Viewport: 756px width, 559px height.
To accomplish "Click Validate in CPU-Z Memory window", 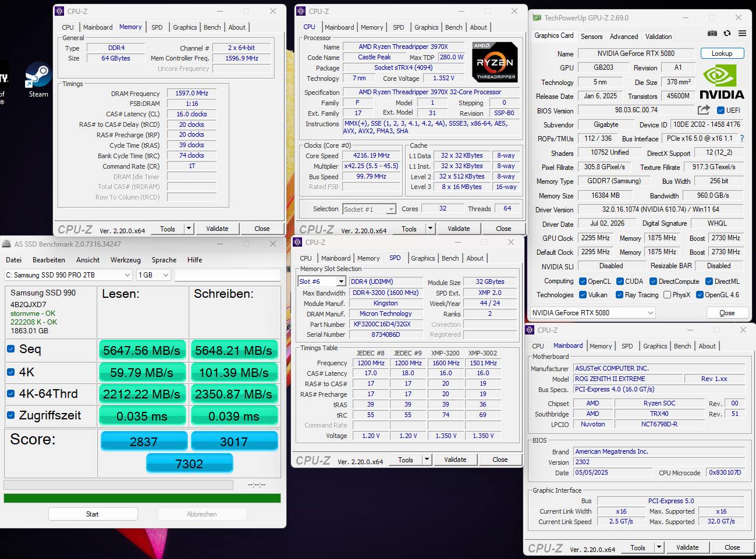I will click(x=217, y=229).
